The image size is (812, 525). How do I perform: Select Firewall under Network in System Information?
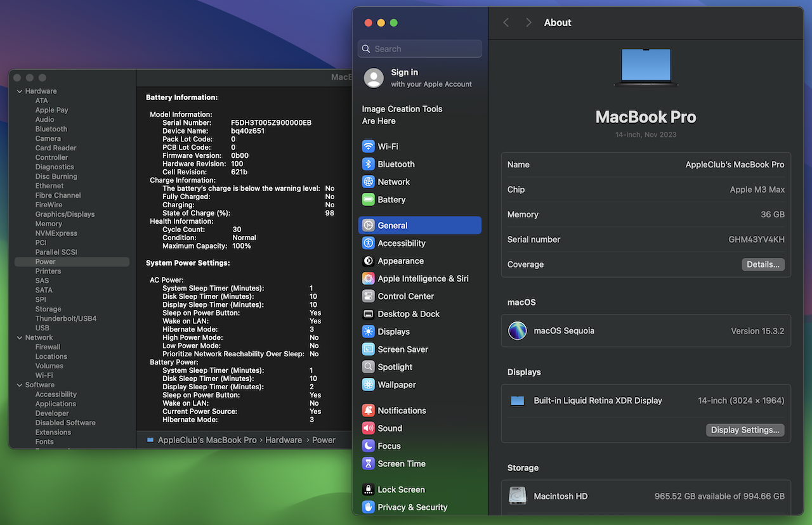(x=48, y=347)
